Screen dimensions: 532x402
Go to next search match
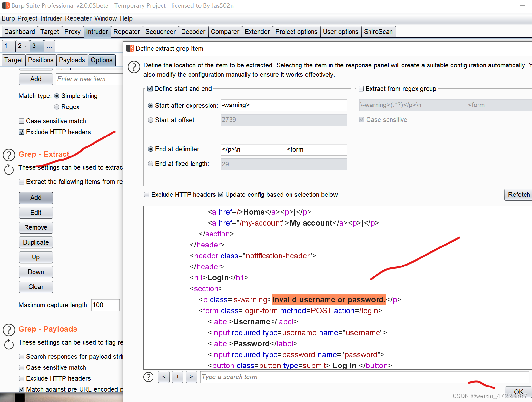(x=192, y=377)
